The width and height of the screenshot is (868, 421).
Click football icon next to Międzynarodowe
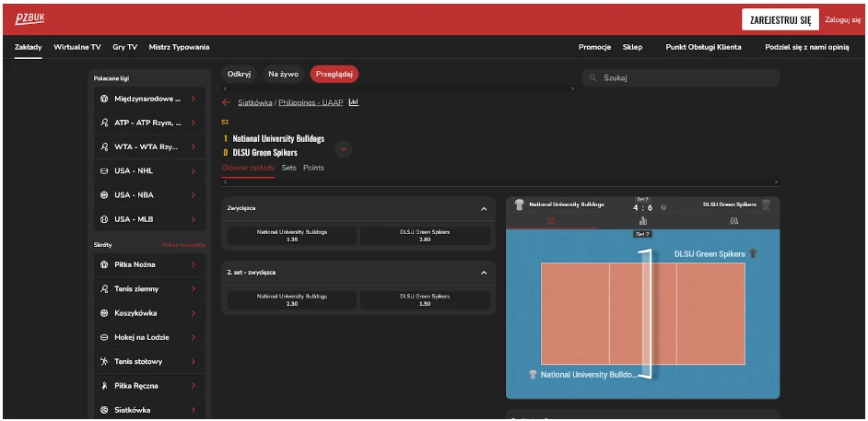pos(104,99)
